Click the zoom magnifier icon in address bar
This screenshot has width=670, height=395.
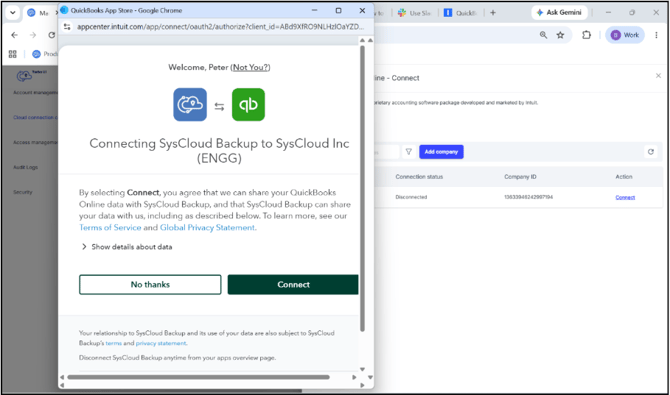pos(543,35)
